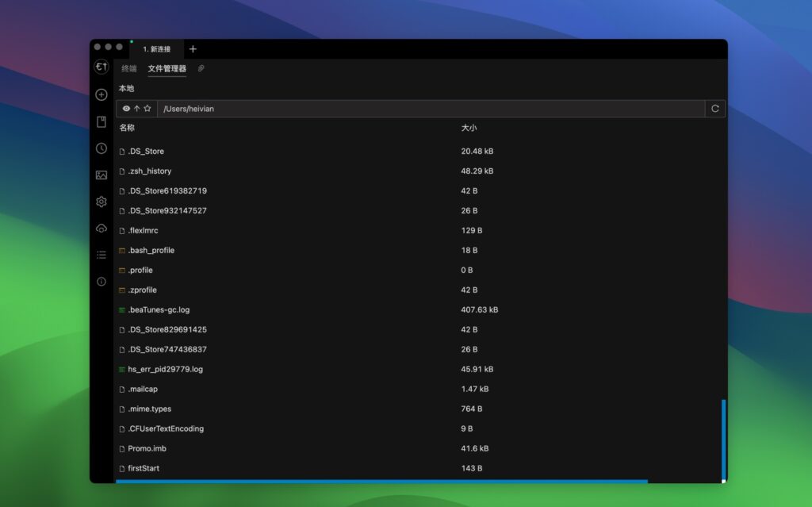Go to parent directory using the up arrow

coord(136,109)
